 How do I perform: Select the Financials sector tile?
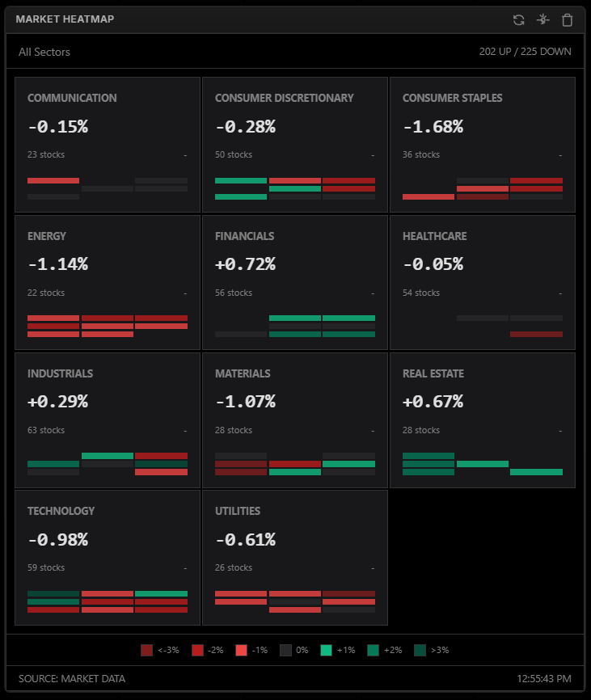click(x=295, y=281)
